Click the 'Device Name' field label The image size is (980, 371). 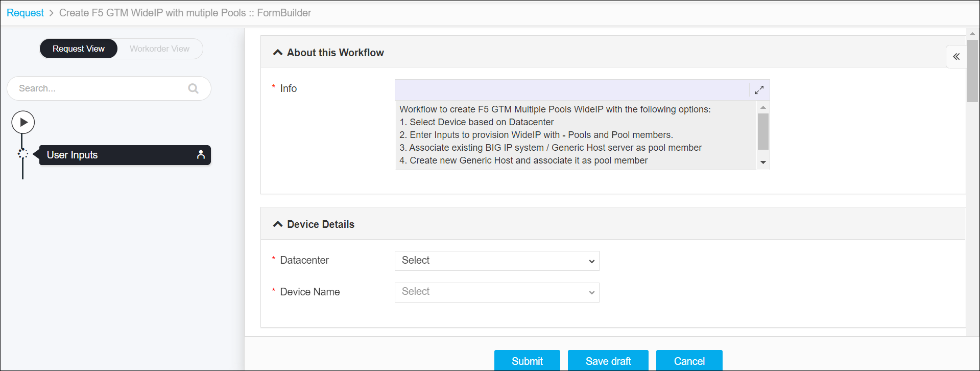(310, 292)
